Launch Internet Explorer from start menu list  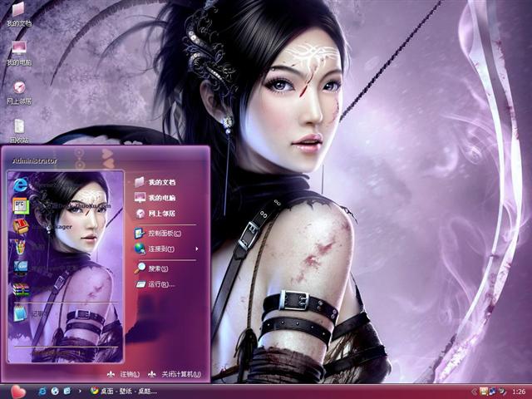(21, 185)
